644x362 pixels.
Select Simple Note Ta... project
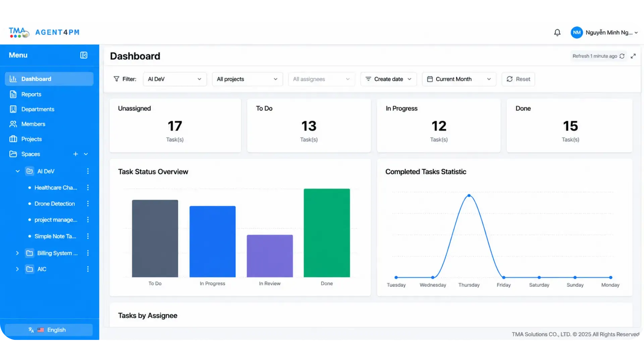point(55,236)
